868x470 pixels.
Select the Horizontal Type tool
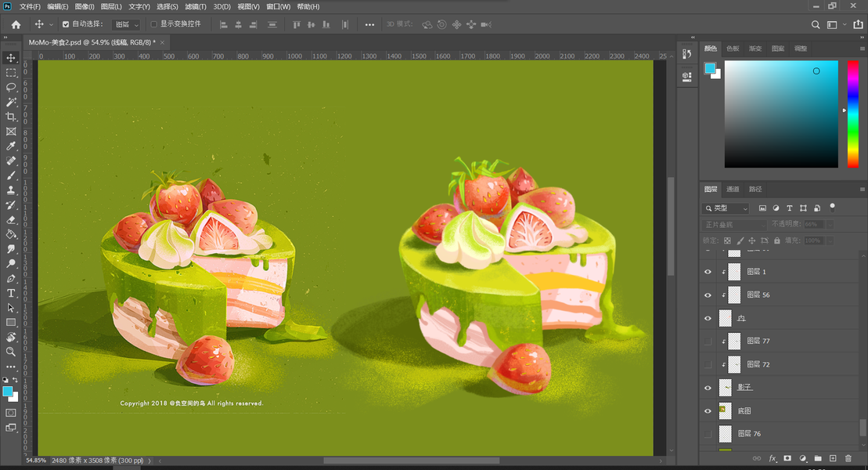point(10,293)
